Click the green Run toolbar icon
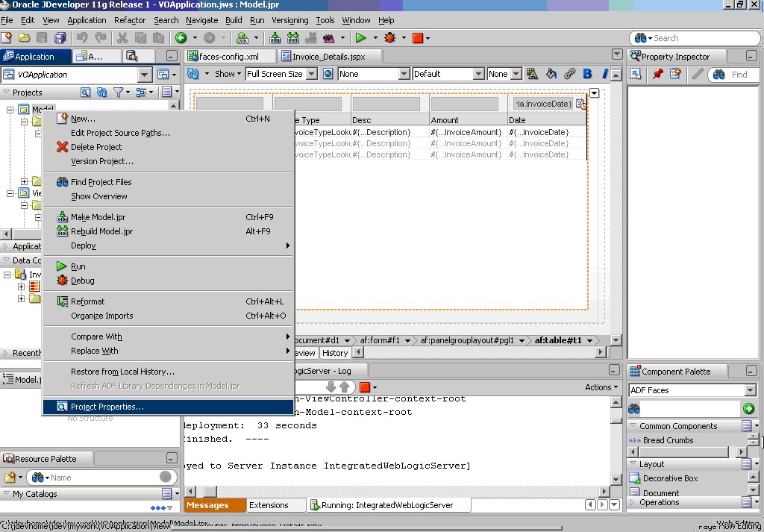 (x=360, y=37)
